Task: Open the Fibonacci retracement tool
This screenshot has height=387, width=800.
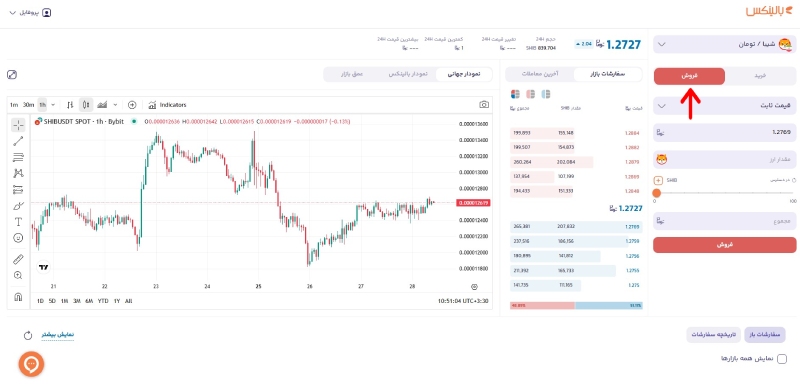Action: tap(18, 157)
